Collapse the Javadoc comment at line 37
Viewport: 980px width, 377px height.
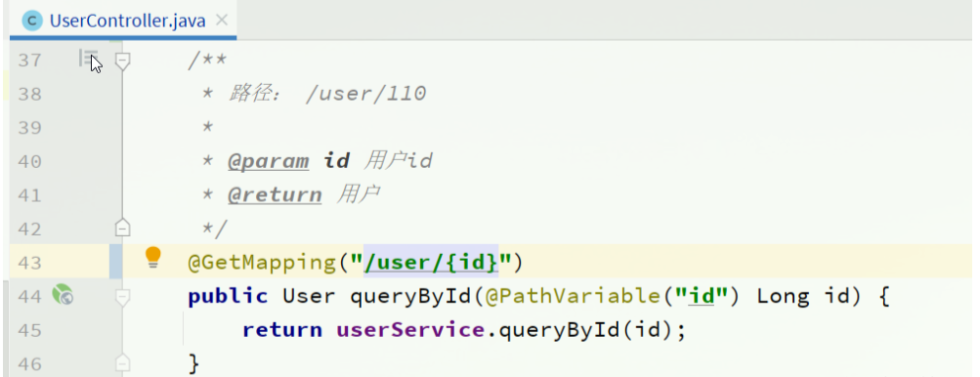(123, 61)
